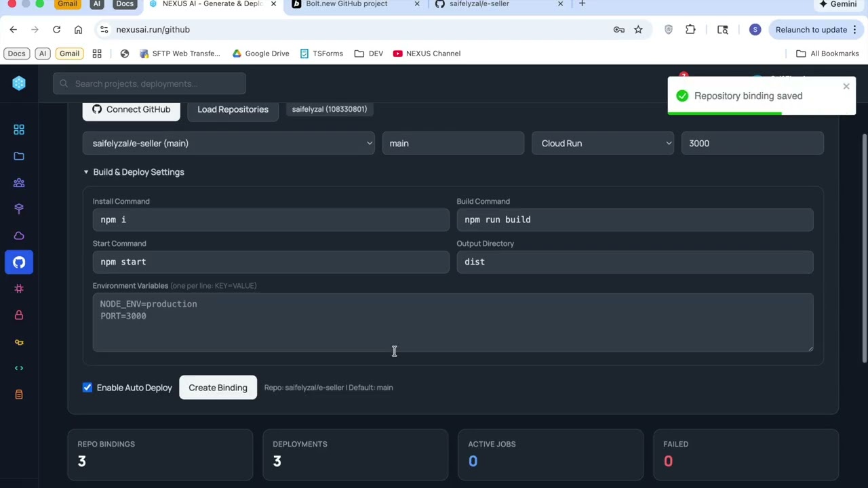This screenshot has width=868, height=488.
Task: Open the pinned AI tab
Action: tap(96, 4)
